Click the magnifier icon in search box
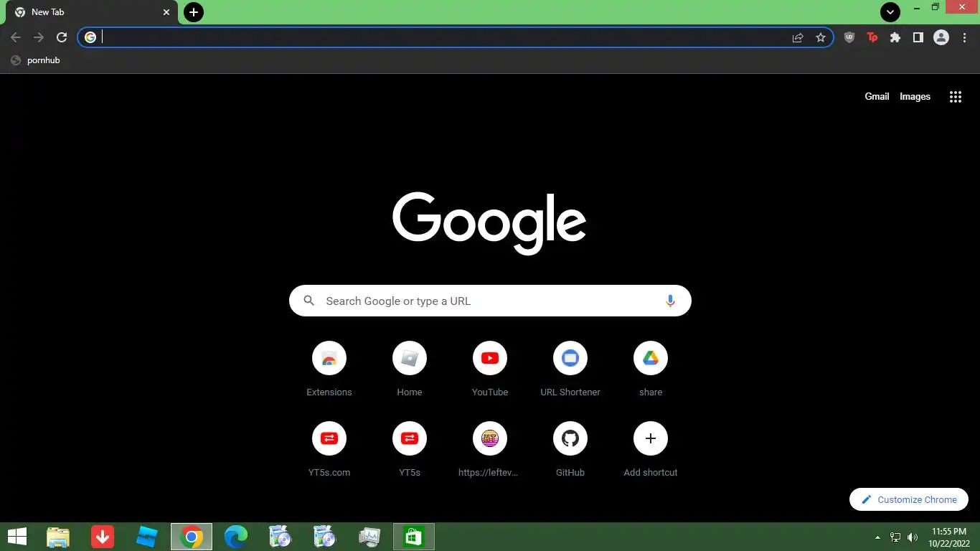This screenshot has width=980, height=551. [x=309, y=301]
